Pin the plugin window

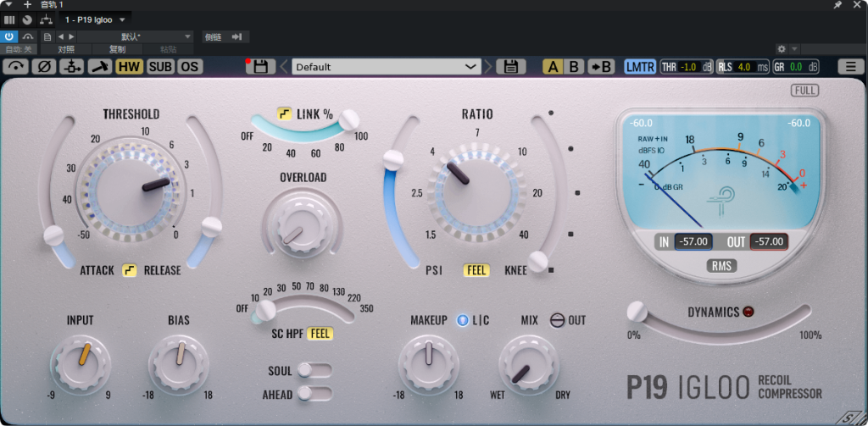(x=838, y=4)
